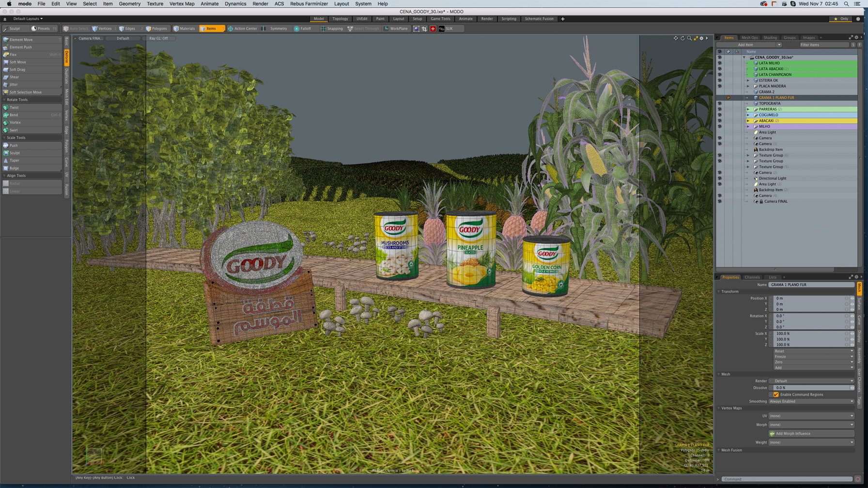The height and width of the screenshot is (488, 868).
Task: Click the Command input field
Action: (x=787, y=479)
